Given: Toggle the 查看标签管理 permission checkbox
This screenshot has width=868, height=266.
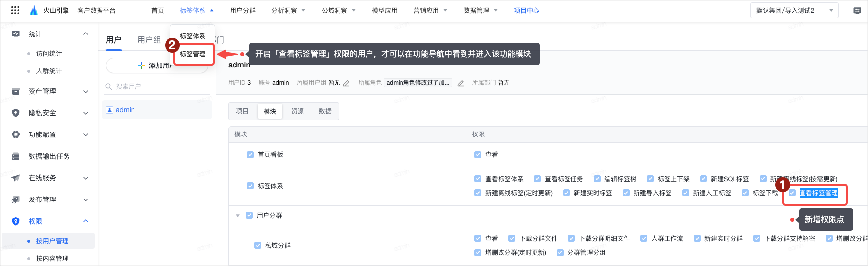Looking at the screenshot, I should 792,193.
